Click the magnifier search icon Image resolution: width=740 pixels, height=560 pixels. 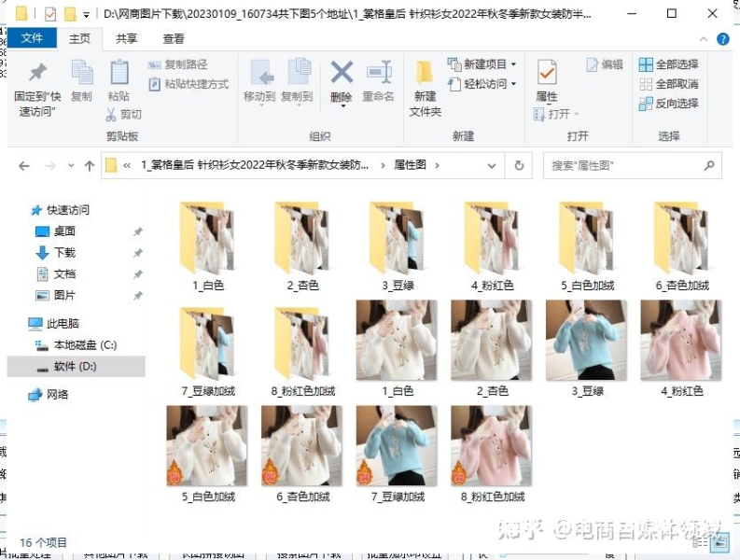(709, 166)
